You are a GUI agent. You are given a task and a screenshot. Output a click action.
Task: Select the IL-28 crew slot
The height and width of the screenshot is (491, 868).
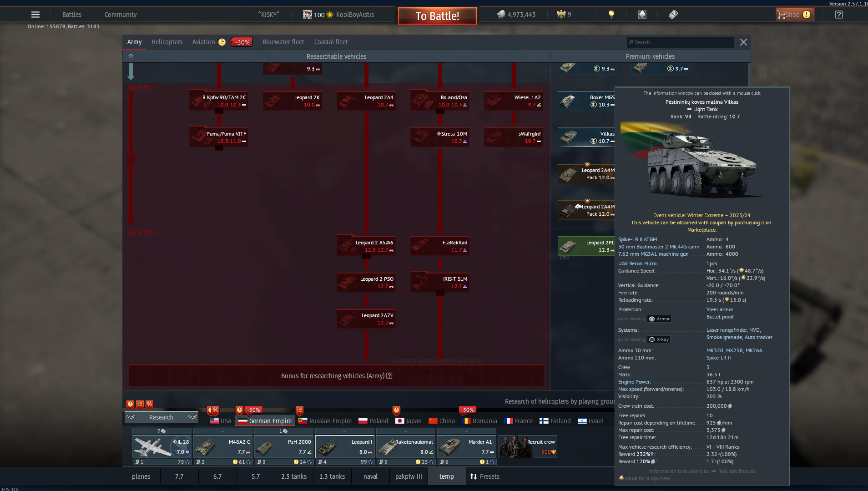click(x=162, y=446)
